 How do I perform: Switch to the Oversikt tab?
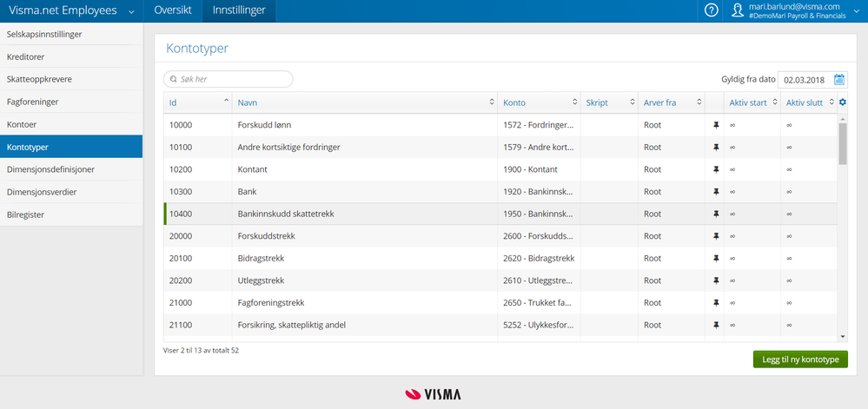pyautogui.click(x=173, y=10)
